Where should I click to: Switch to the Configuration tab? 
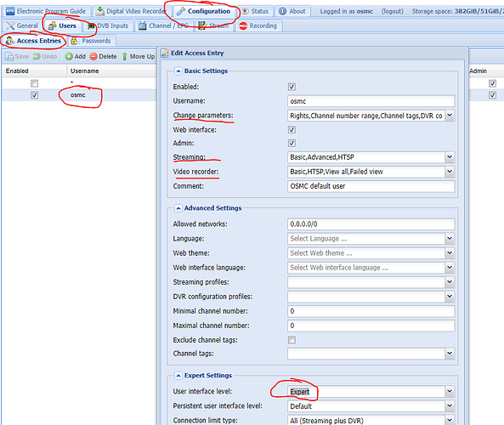click(204, 11)
